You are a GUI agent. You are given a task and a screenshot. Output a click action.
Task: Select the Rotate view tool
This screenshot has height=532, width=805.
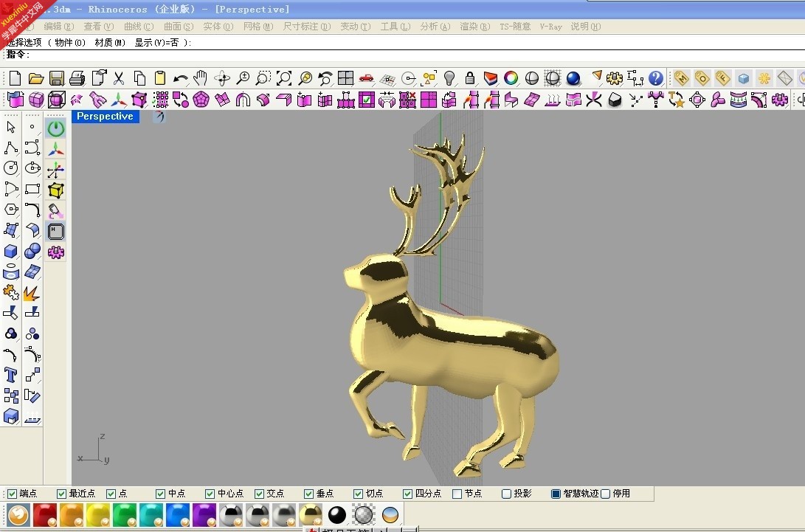pyautogui.click(x=222, y=78)
